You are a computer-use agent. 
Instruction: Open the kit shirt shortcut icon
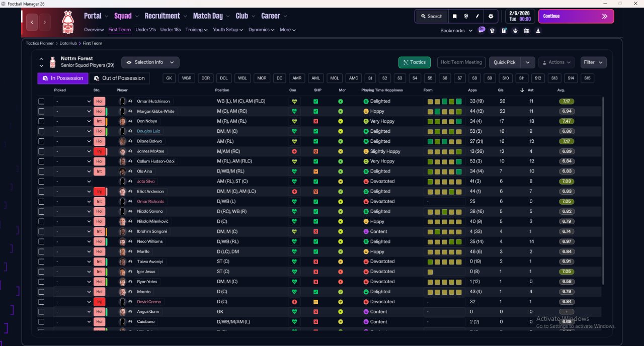click(x=492, y=31)
